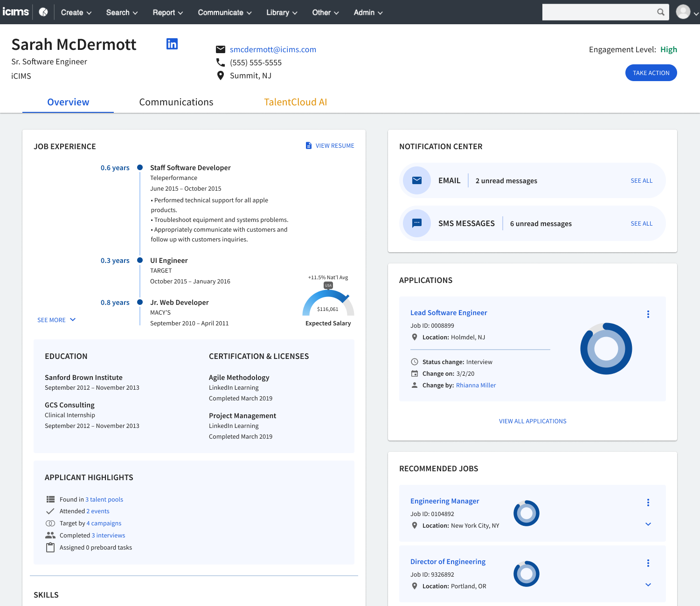This screenshot has height=606, width=700.
Task: Click the calendar icon beside Change on
Action: click(x=415, y=373)
